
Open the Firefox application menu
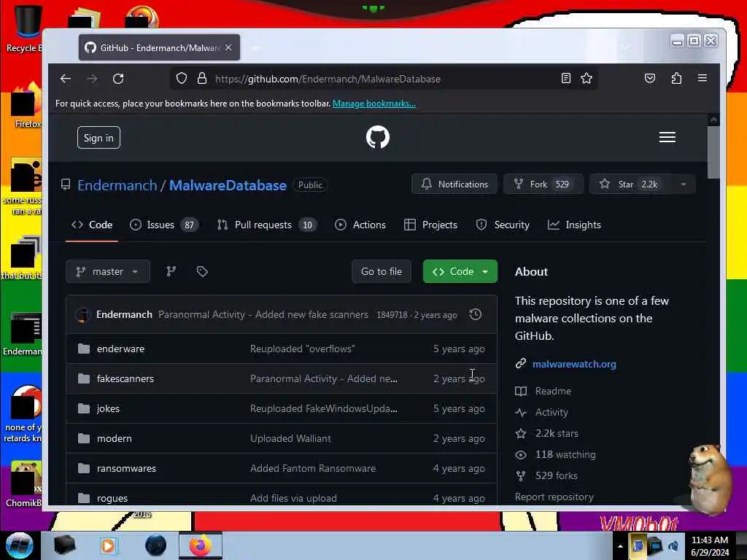[703, 78]
